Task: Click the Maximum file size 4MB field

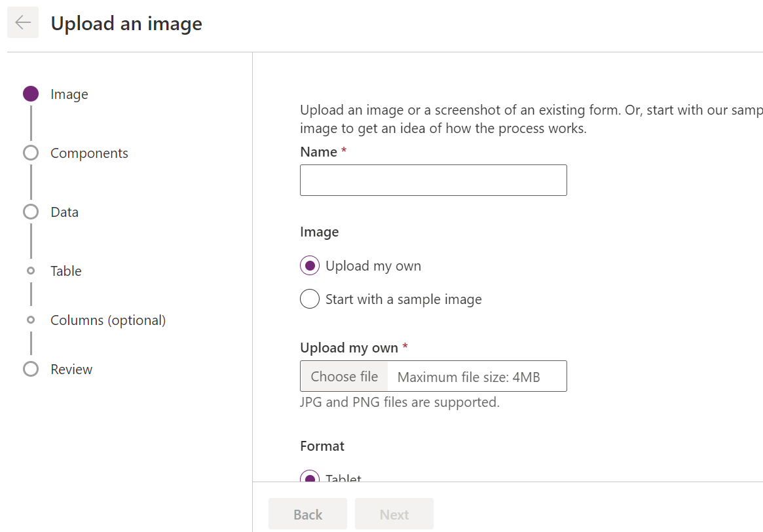Action: (477, 376)
